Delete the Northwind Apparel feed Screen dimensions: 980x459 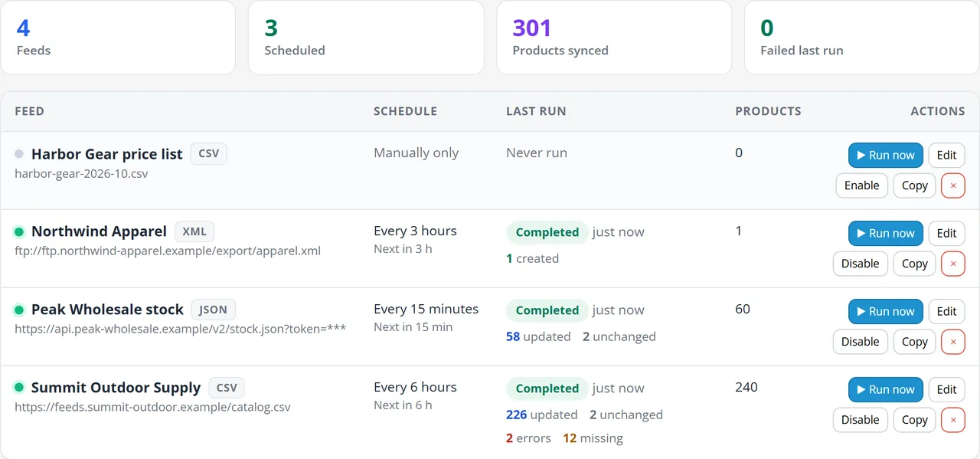pyautogui.click(x=953, y=264)
